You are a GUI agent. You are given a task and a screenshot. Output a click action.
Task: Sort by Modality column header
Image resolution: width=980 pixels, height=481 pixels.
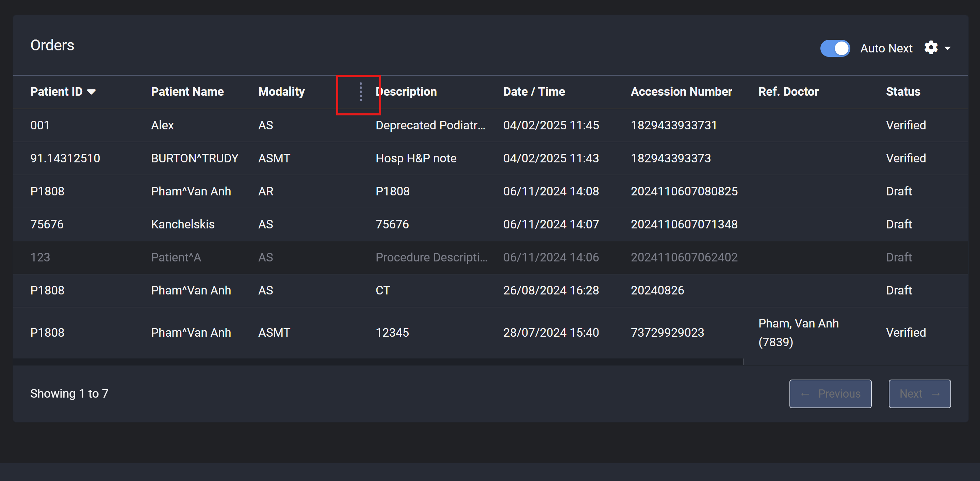(x=281, y=92)
